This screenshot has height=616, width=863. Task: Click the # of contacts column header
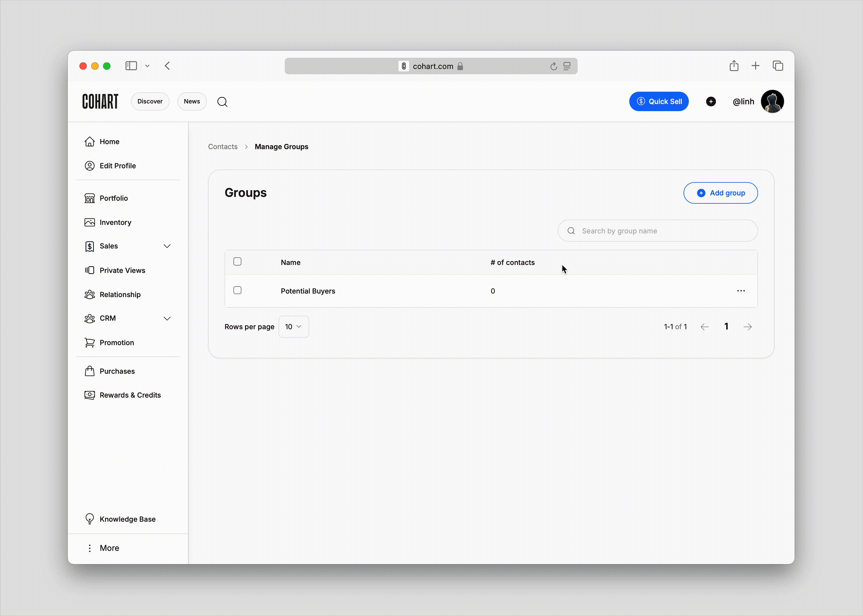pos(513,263)
